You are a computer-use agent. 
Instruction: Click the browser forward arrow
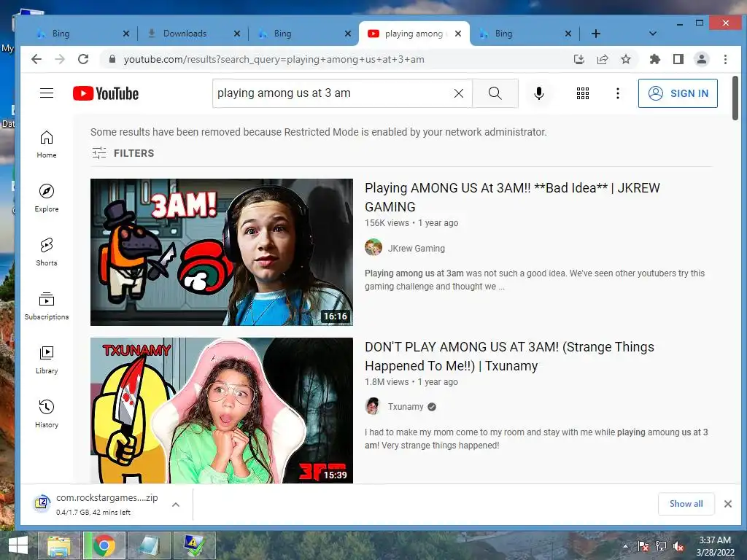tap(60, 59)
